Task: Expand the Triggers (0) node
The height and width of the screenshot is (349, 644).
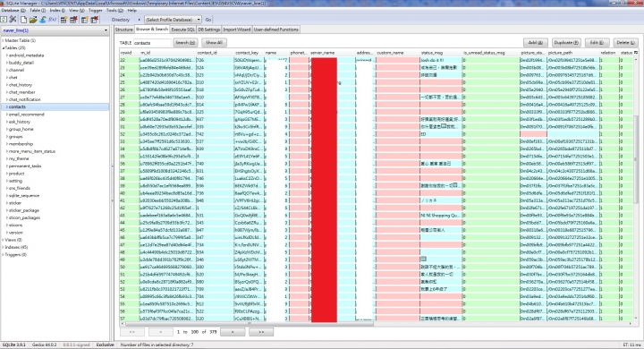Action: point(3,254)
